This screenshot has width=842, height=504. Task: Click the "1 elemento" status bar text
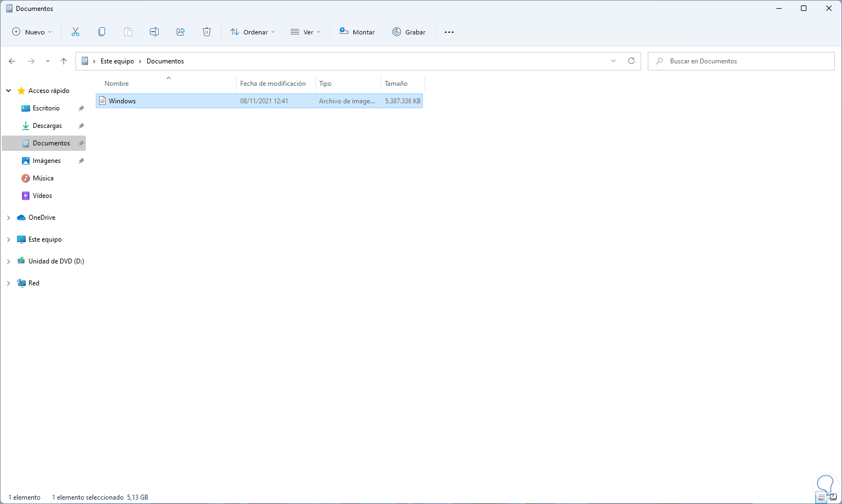pos(24,497)
